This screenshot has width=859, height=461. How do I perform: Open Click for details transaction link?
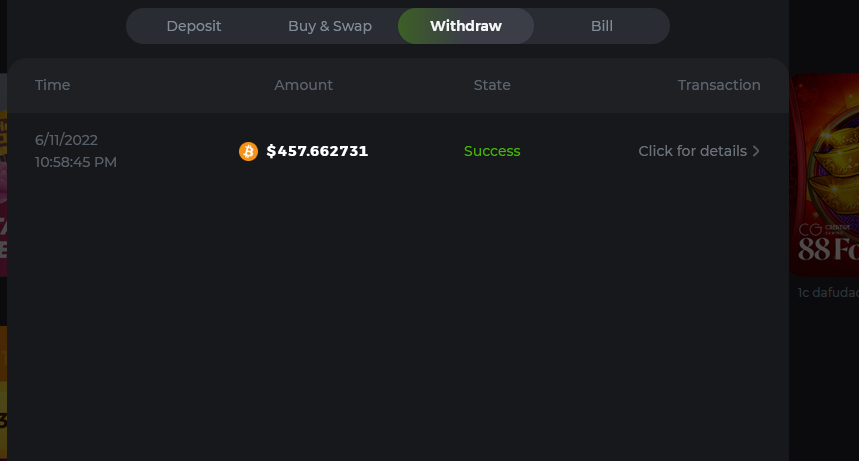692,151
